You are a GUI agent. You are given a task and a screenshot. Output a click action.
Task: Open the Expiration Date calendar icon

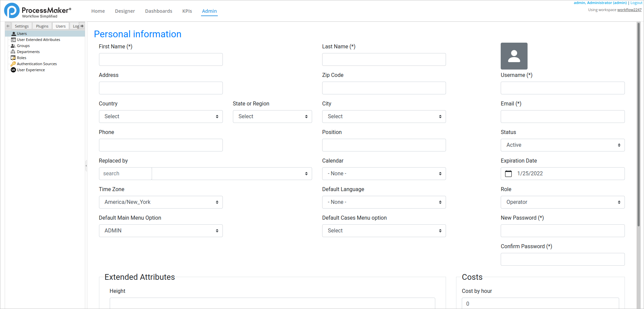tap(508, 174)
